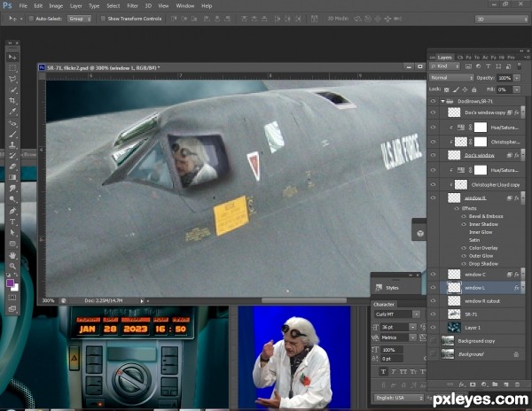Open the Filter menu
The width and height of the screenshot is (532, 411).
[x=132, y=6]
